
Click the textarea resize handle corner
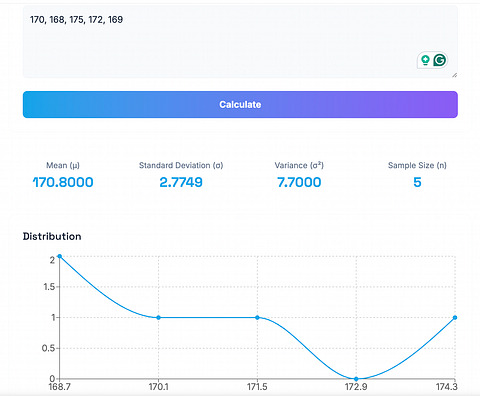tap(454, 75)
